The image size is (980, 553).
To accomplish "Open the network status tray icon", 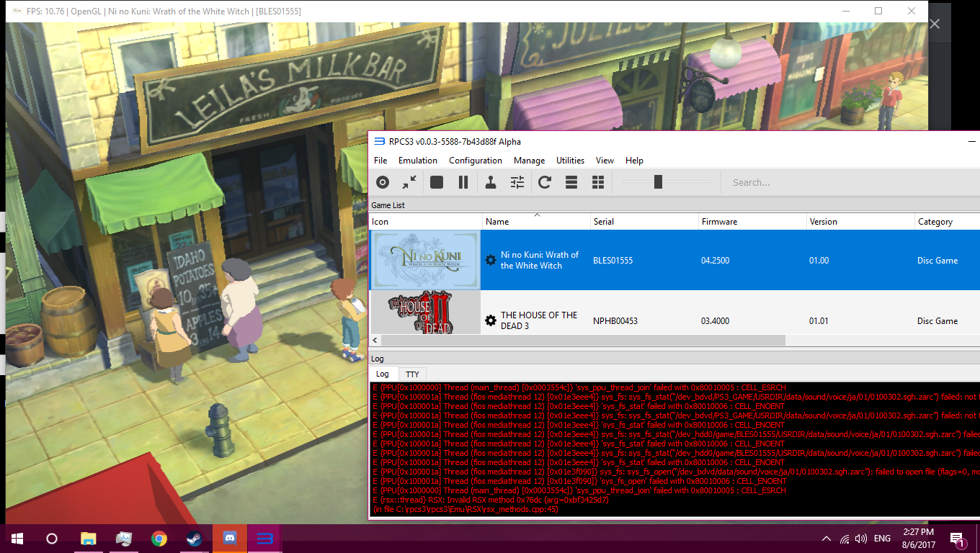I will [x=844, y=539].
